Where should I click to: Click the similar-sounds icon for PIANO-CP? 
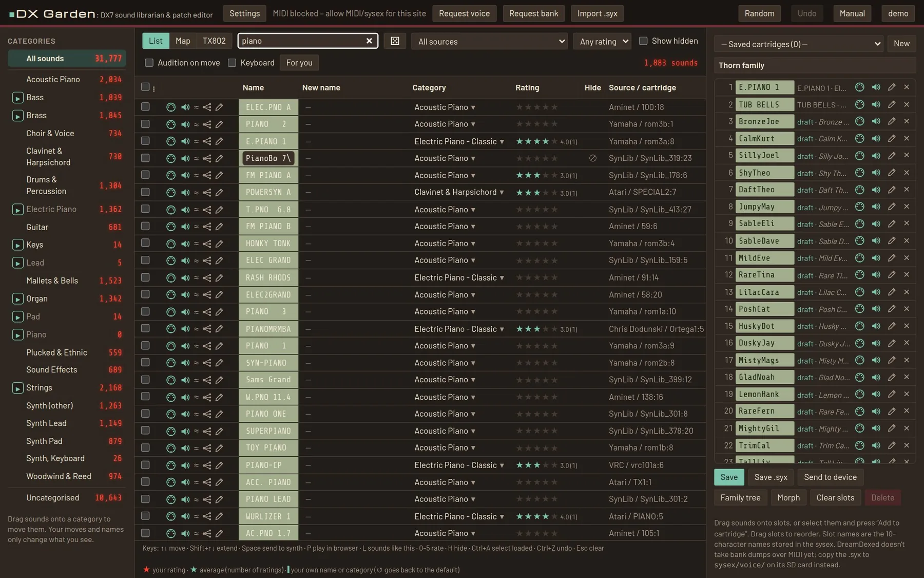tap(196, 465)
